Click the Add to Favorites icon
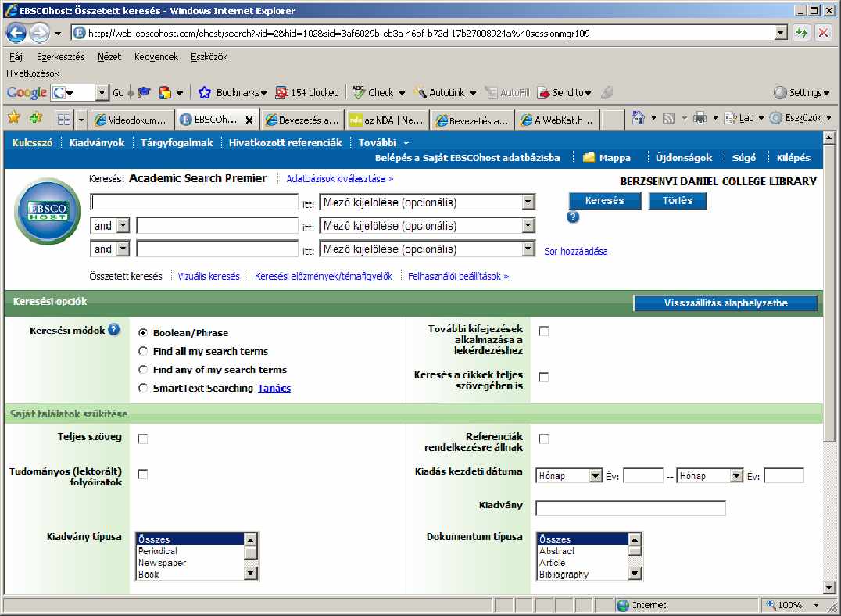 pyautogui.click(x=36, y=117)
